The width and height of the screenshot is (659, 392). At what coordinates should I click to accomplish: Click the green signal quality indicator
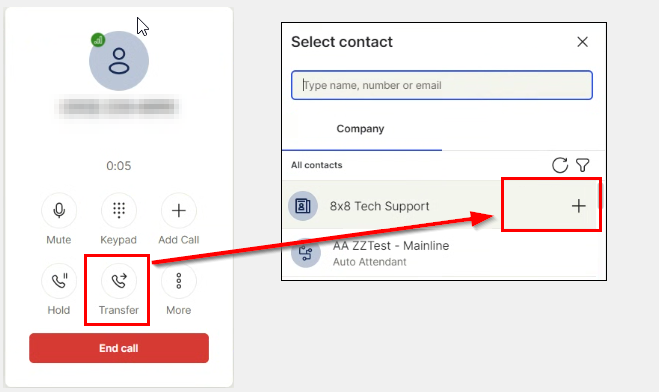click(98, 40)
